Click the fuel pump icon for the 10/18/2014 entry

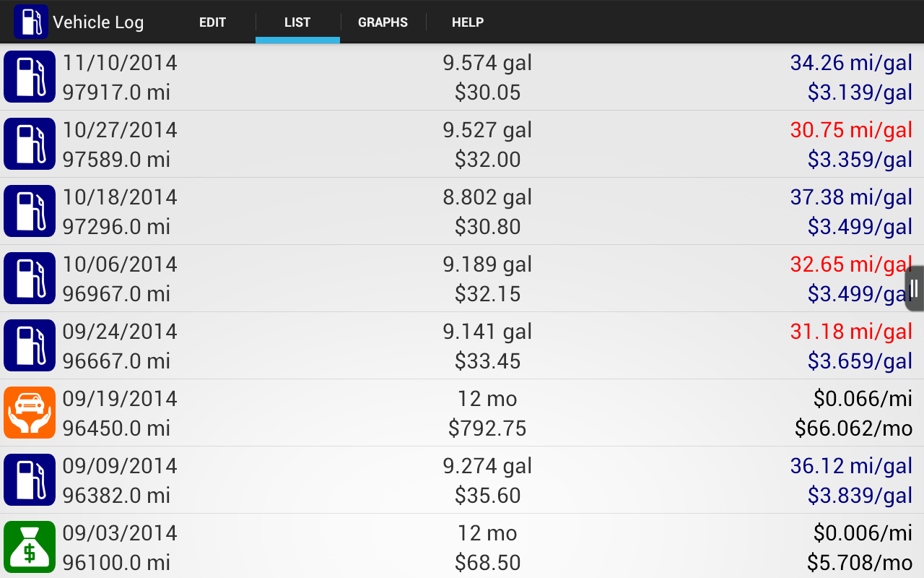(30, 210)
